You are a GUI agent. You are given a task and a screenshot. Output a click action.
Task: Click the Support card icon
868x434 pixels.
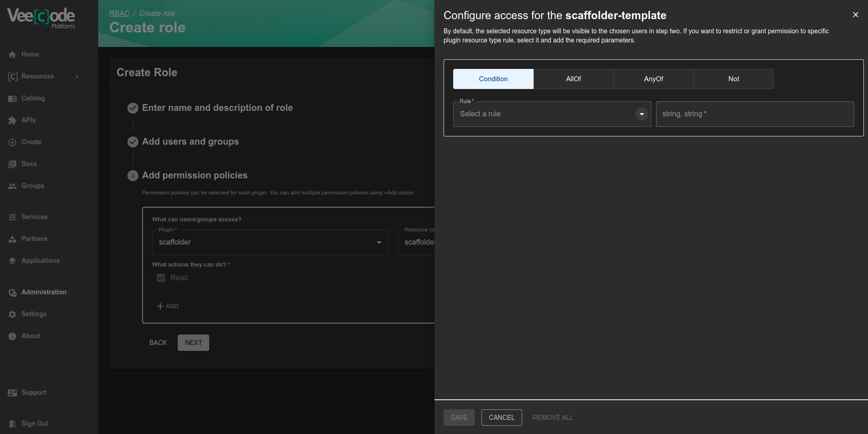coord(12,393)
